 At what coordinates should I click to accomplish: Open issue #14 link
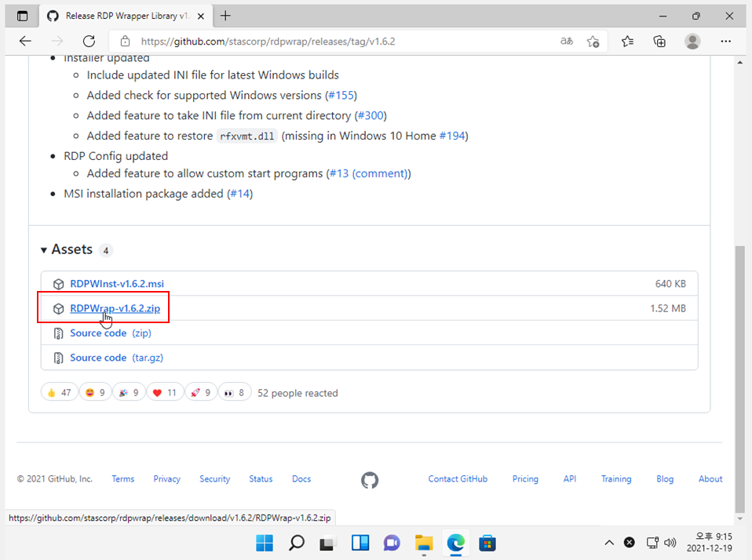point(239,194)
